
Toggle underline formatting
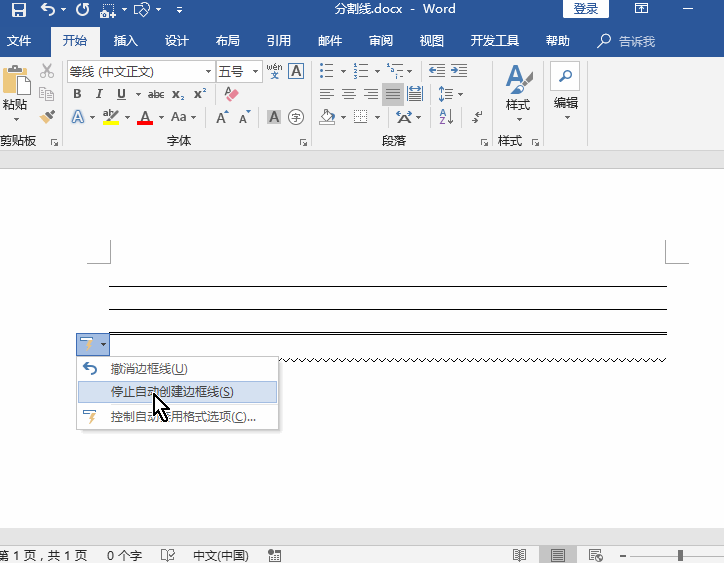point(121,94)
